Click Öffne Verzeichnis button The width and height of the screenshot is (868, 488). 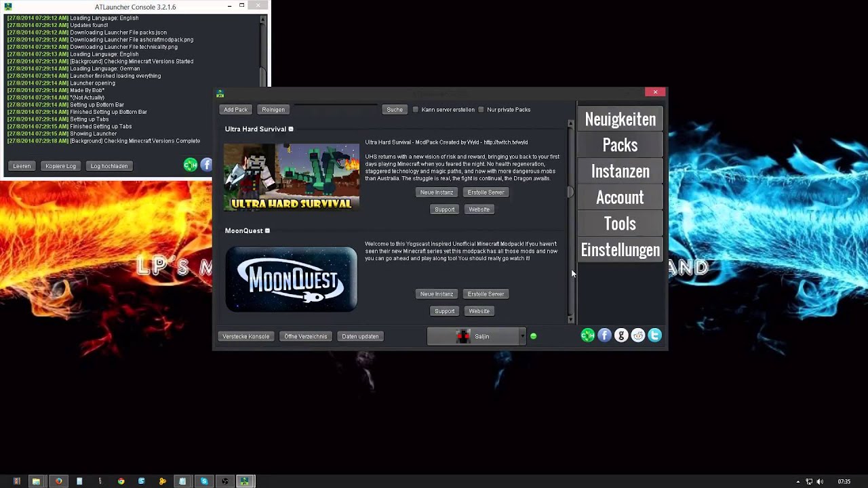tap(306, 336)
